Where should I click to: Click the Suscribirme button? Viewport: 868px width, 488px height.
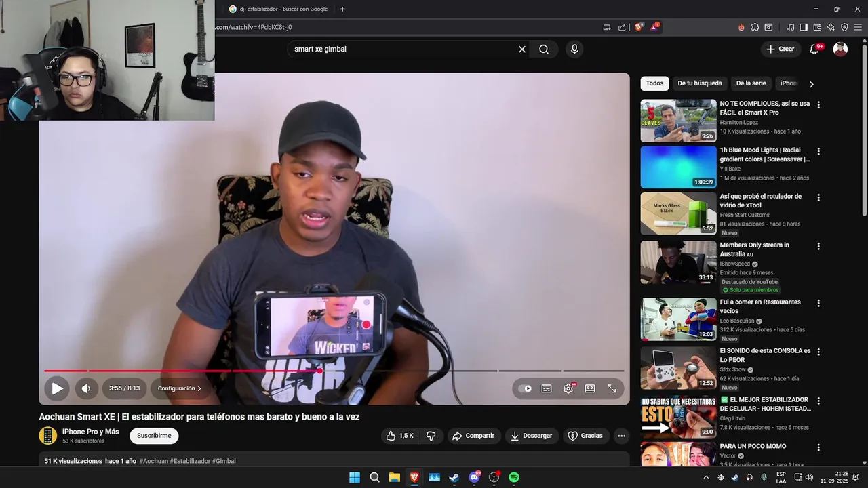tap(154, 436)
